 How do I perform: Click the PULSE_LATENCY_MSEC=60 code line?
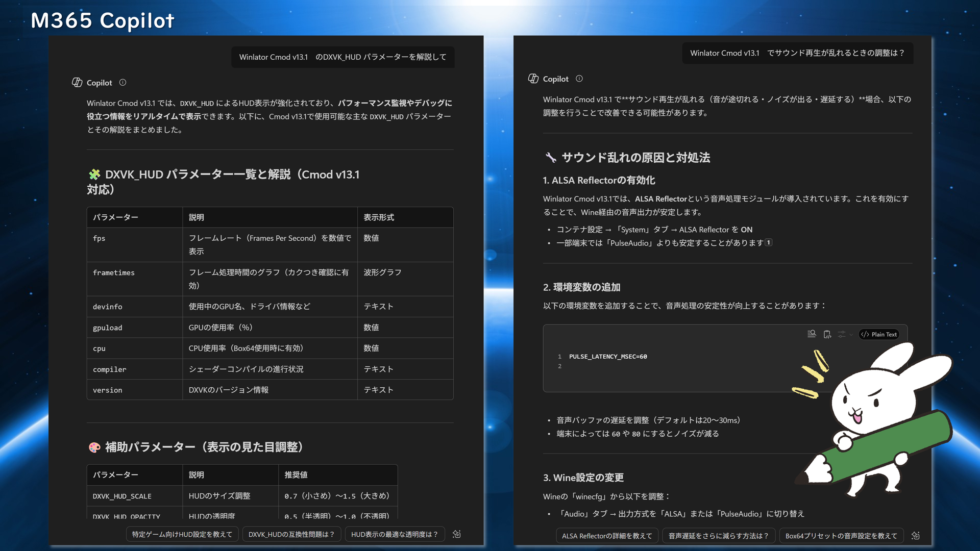(x=608, y=357)
